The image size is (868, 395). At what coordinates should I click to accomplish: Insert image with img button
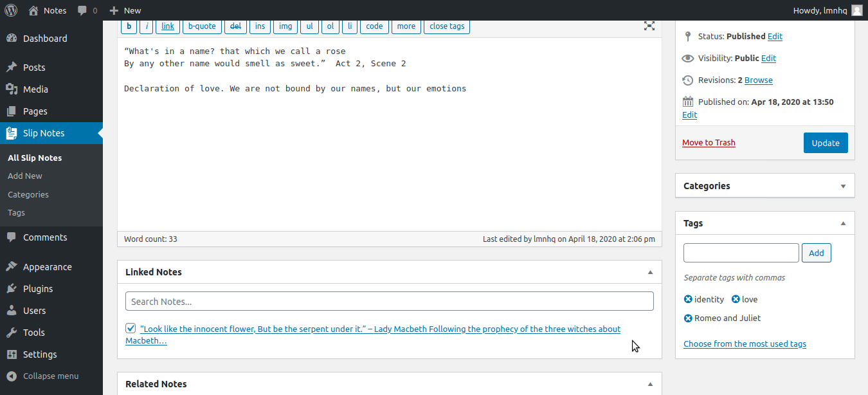pos(285,26)
